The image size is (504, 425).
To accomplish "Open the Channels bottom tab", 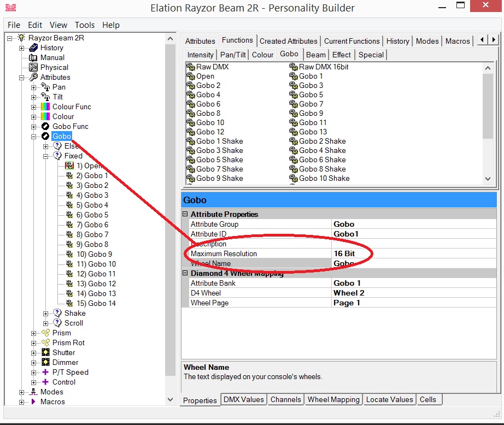I will click(286, 400).
